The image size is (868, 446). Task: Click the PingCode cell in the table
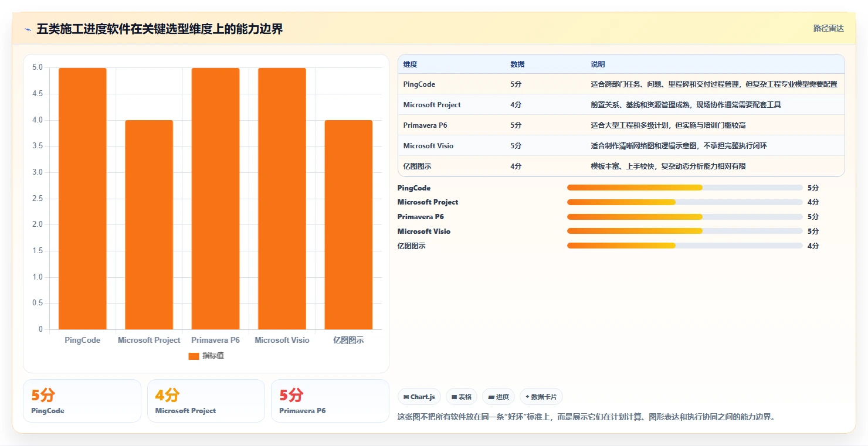(419, 84)
